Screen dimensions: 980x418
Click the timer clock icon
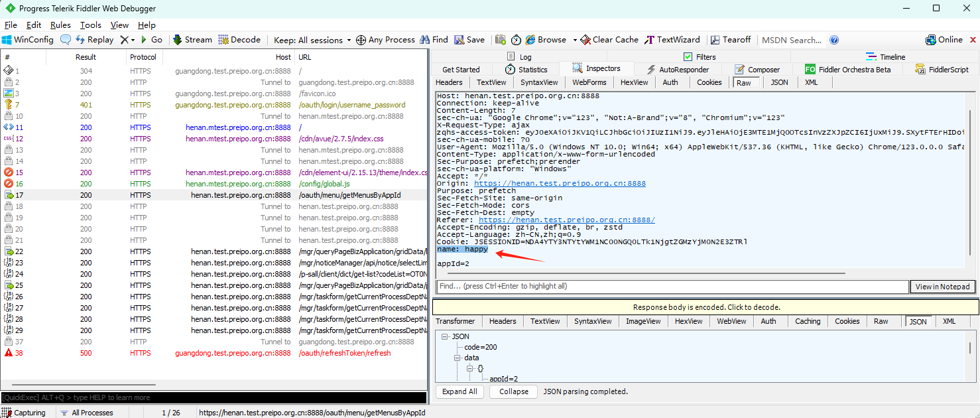click(x=516, y=40)
